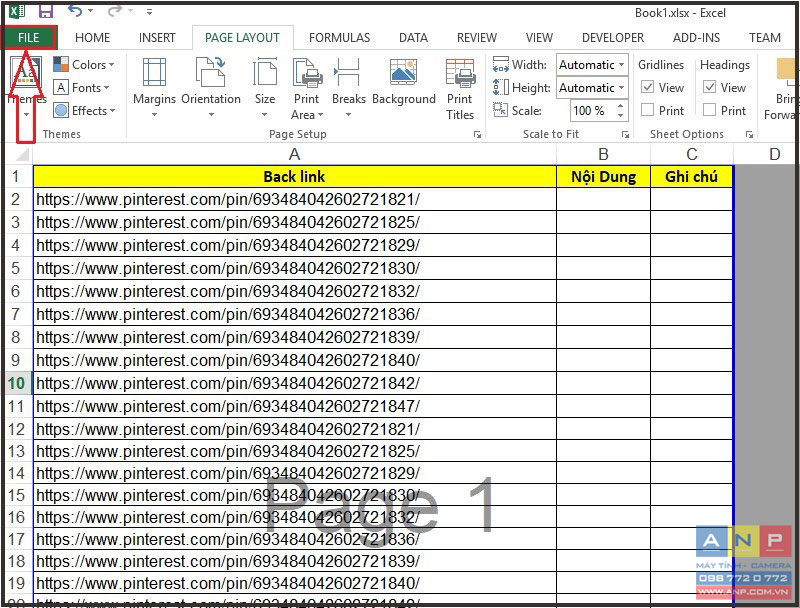The image size is (800, 608).
Task: Click the link cell in row 7
Action: click(x=294, y=314)
